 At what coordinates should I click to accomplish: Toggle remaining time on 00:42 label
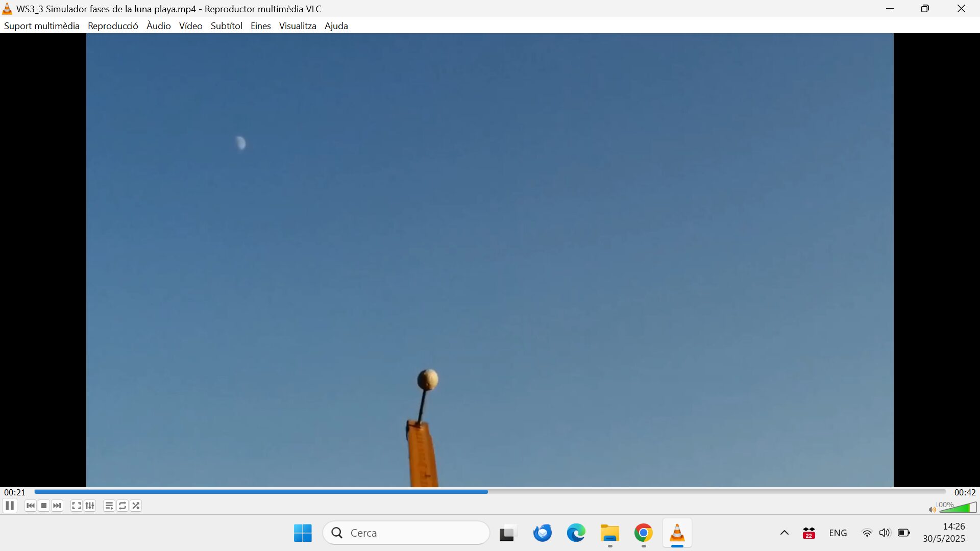(965, 492)
